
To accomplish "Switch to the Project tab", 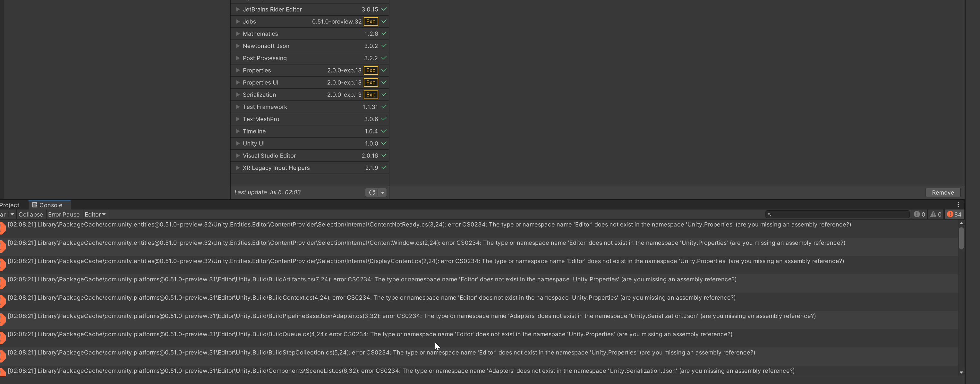I will pyautogui.click(x=10, y=205).
